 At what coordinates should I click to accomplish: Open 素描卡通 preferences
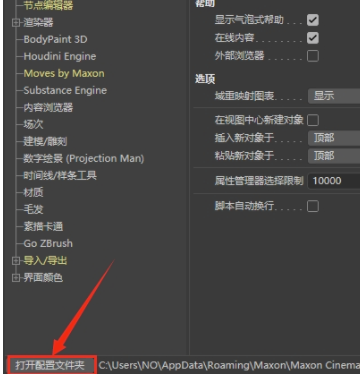point(43,226)
